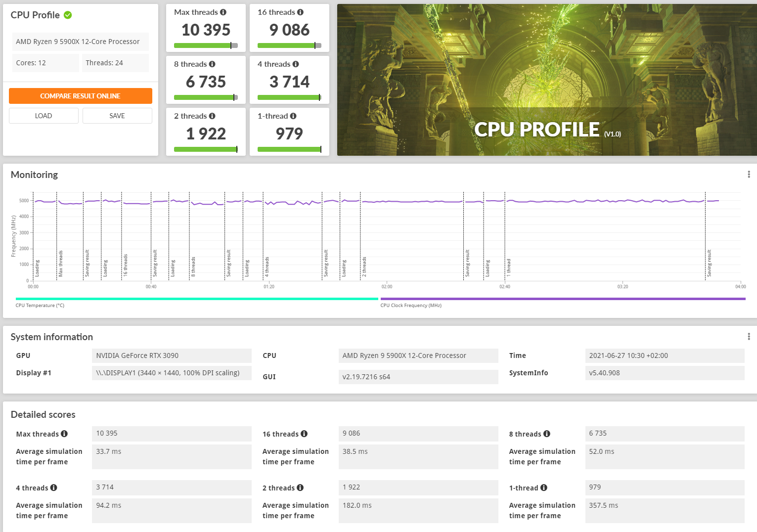Click the info icon beside 16 threads score

301,12
